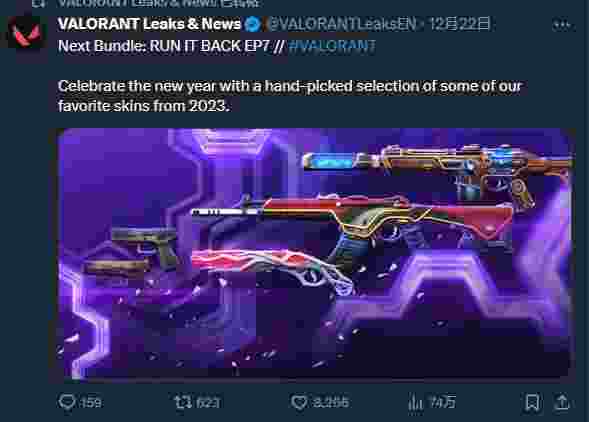589x422 pixels.
Task: Click the likes count number
Action: [x=331, y=402]
